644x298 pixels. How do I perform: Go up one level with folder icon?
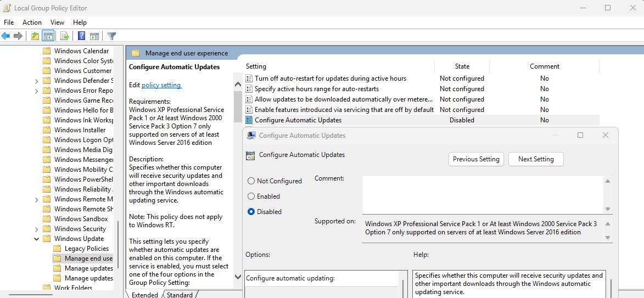35,36
